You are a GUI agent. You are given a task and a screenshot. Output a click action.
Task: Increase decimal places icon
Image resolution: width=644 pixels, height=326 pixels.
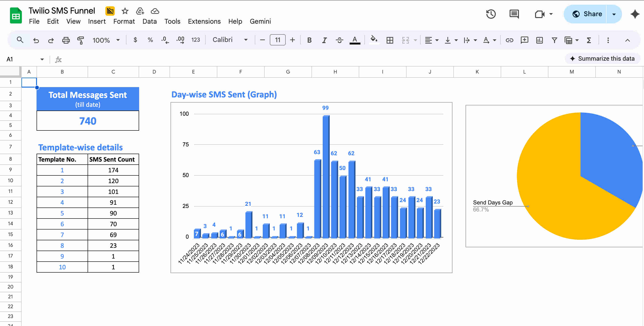click(x=180, y=40)
